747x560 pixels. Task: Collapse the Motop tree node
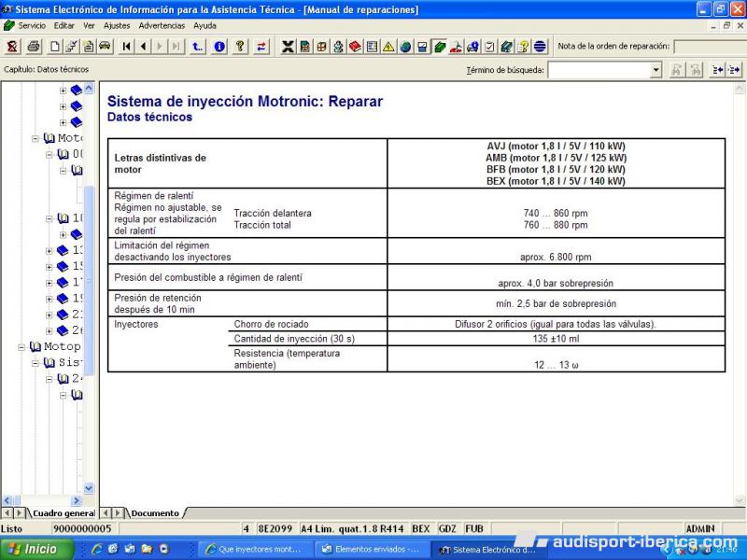point(22,346)
